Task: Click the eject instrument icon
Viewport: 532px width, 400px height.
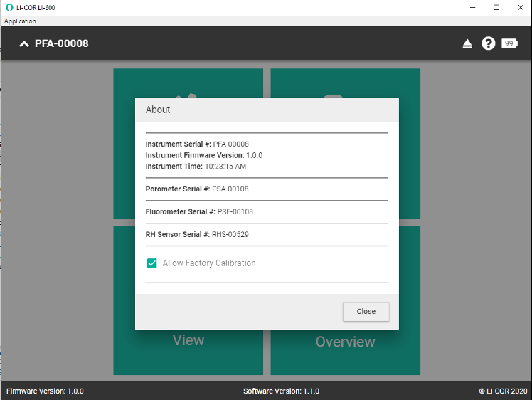Action: pyautogui.click(x=467, y=44)
